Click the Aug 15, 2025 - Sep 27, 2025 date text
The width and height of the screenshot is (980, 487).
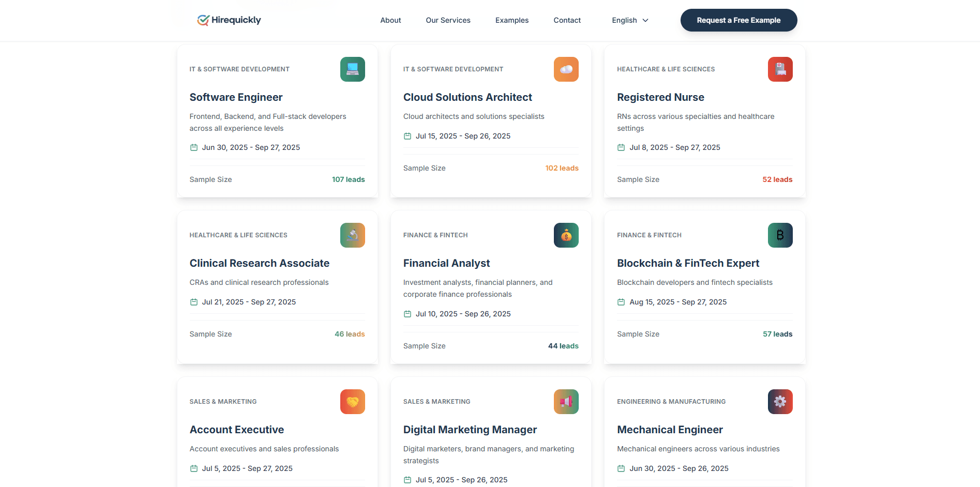[x=678, y=302]
